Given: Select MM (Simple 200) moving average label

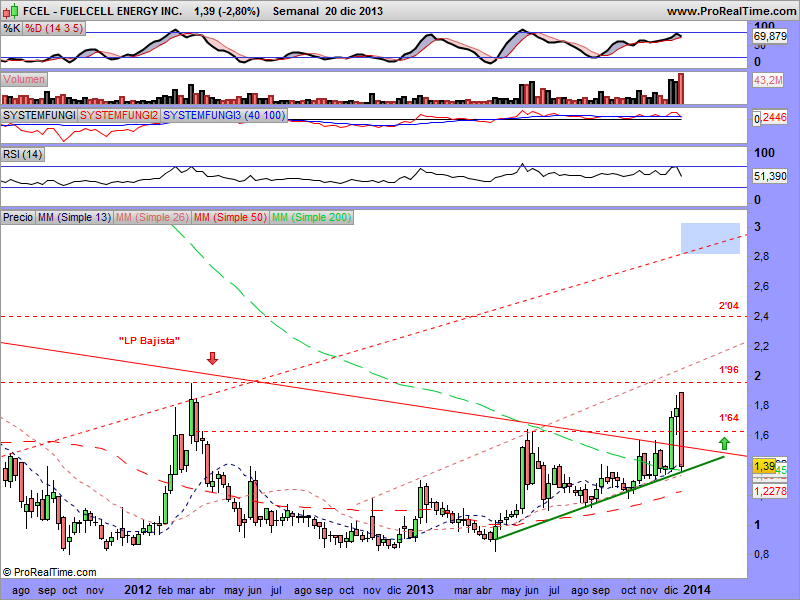Looking at the screenshot, I should pyautogui.click(x=311, y=217).
